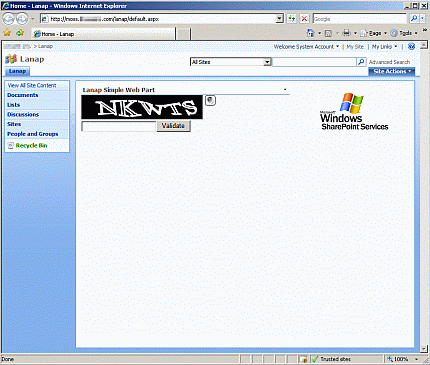Open Sites in quick launch
430x365 pixels.
[14, 124]
